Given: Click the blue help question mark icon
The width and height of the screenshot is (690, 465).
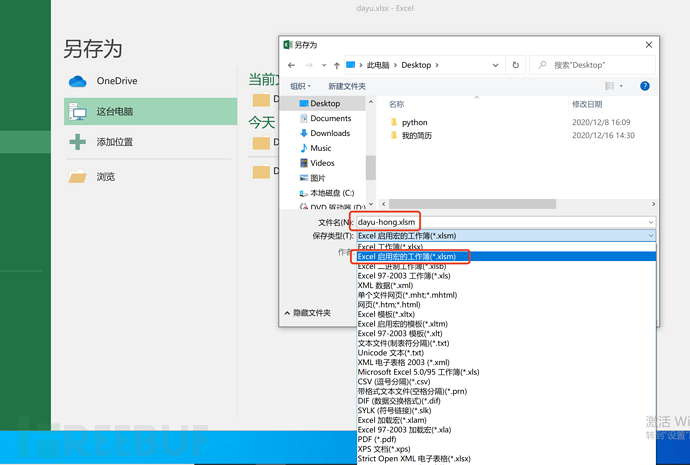Looking at the screenshot, I should click(x=645, y=86).
